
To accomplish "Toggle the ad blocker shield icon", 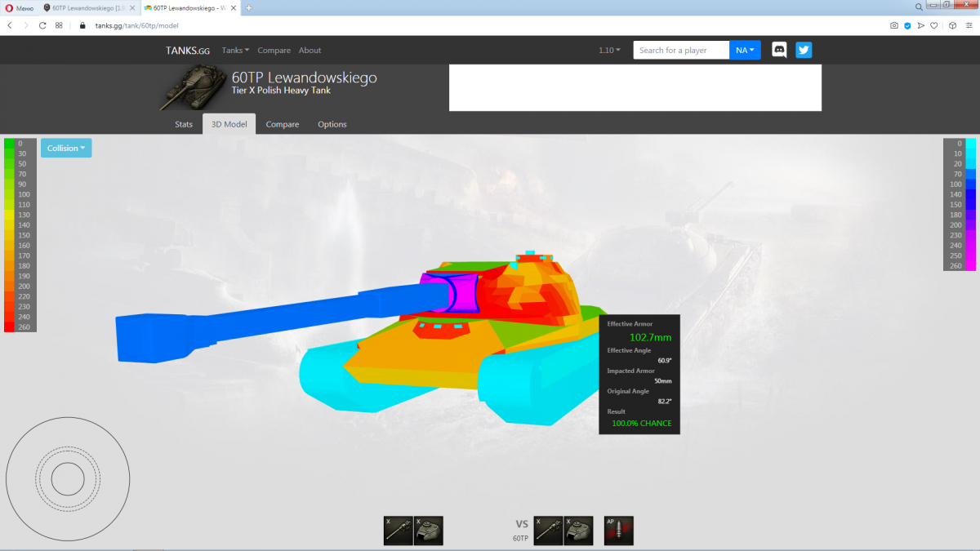I will click(x=907, y=25).
